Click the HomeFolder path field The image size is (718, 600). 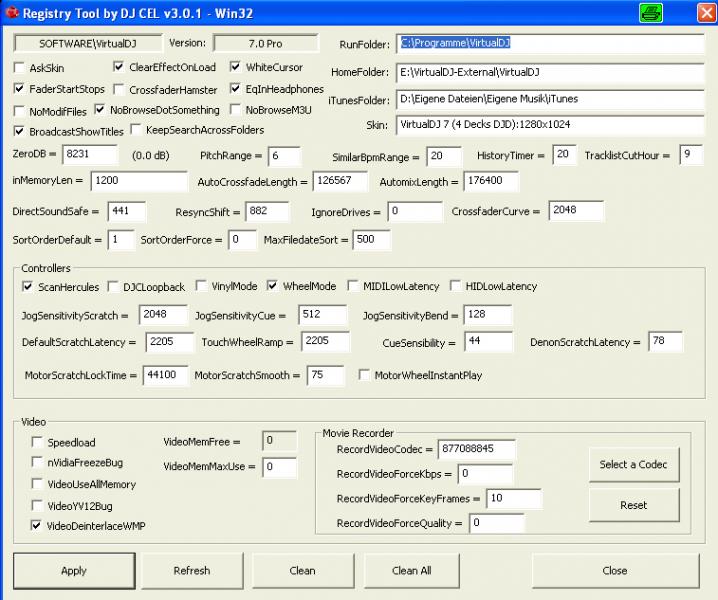point(550,72)
